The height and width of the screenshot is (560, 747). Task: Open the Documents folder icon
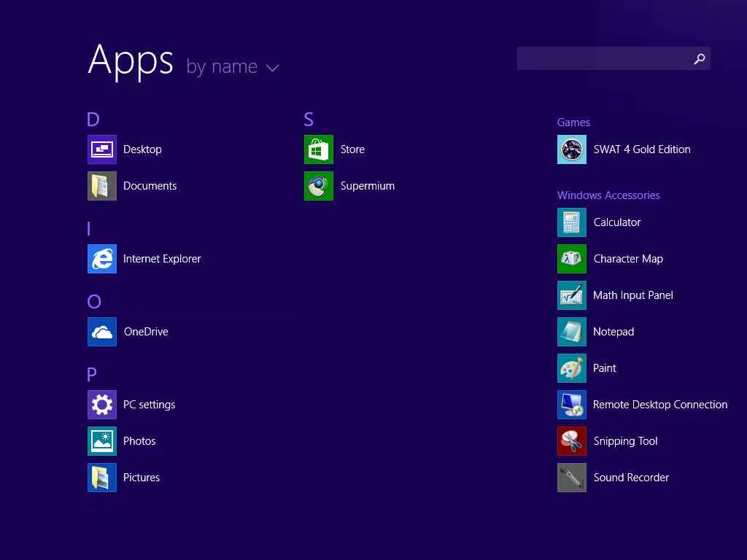click(x=102, y=186)
